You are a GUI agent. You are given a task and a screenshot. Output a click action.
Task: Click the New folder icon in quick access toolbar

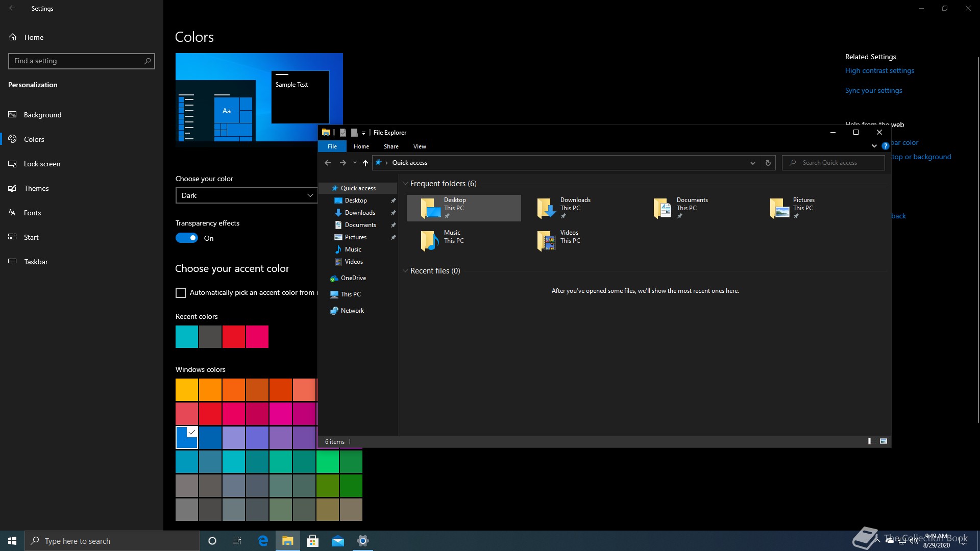click(x=354, y=133)
